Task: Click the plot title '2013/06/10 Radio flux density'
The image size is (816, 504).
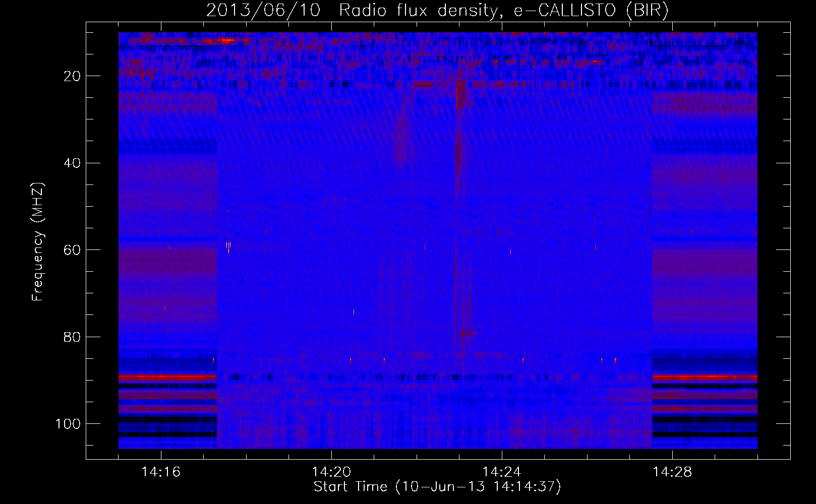Action: (x=437, y=11)
